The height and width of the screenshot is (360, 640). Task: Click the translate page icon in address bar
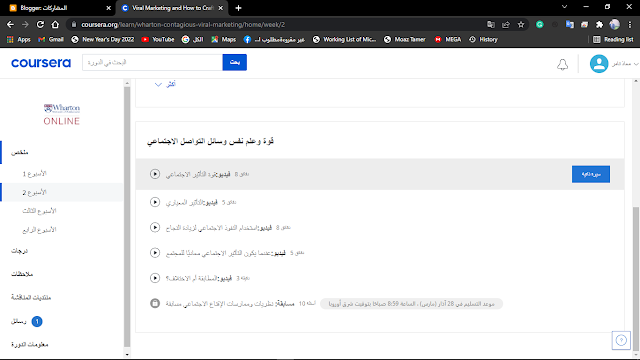pyautogui.click(x=491, y=24)
